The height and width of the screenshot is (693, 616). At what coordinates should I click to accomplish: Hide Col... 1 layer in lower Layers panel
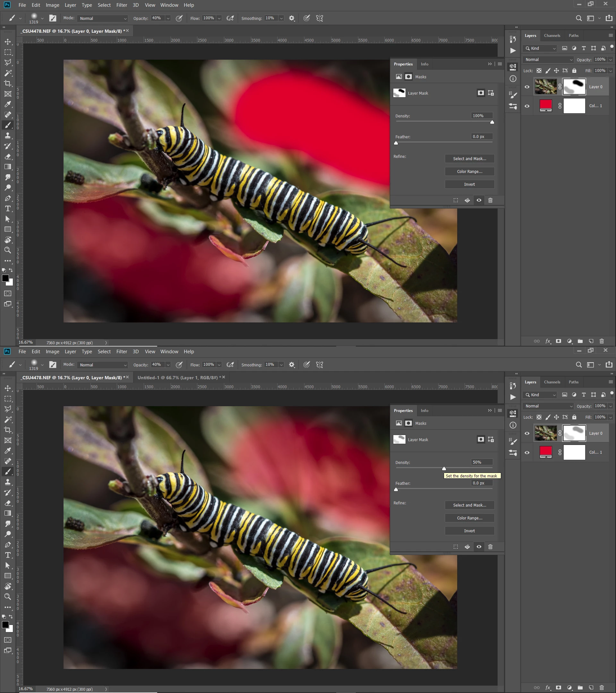tap(527, 452)
